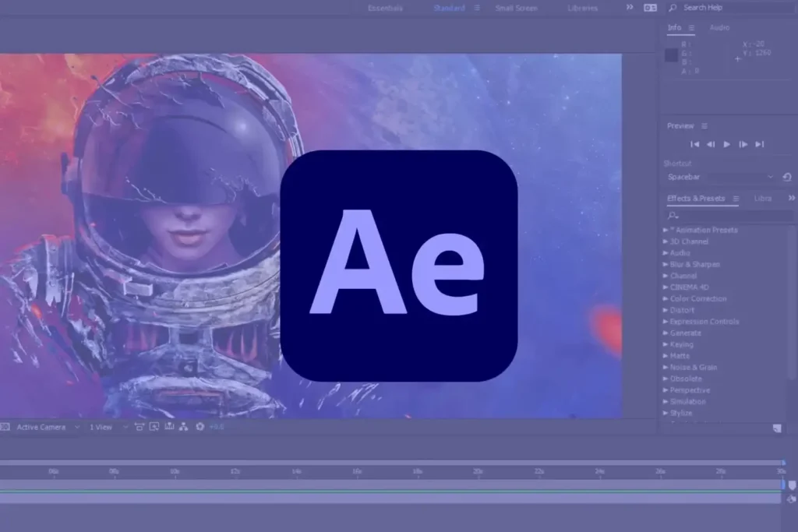Expand the Generate effects category
Screen dimensions: 798x532
click(666, 333)
